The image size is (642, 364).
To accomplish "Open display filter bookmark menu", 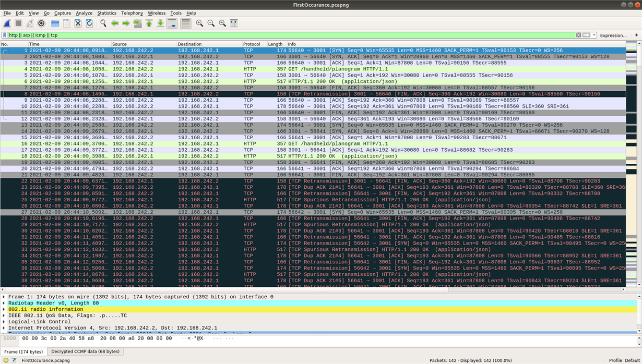I will tap(5, 35).
